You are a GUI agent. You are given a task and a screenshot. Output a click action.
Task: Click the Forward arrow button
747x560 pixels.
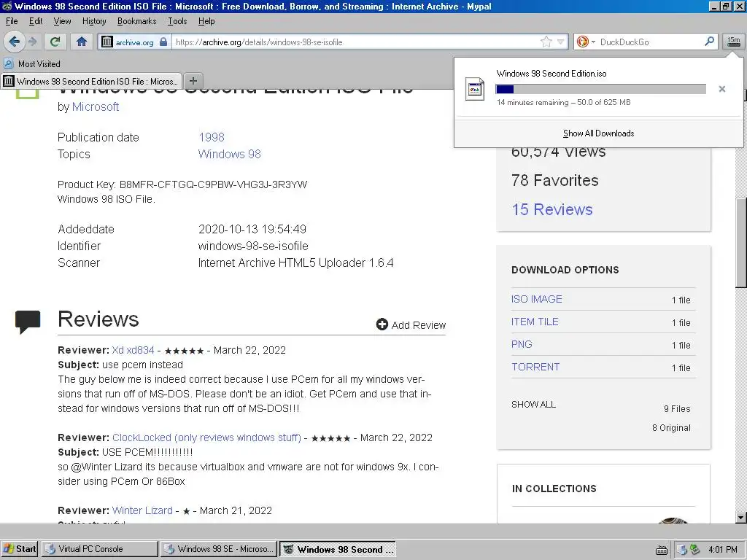click(33, 42)
